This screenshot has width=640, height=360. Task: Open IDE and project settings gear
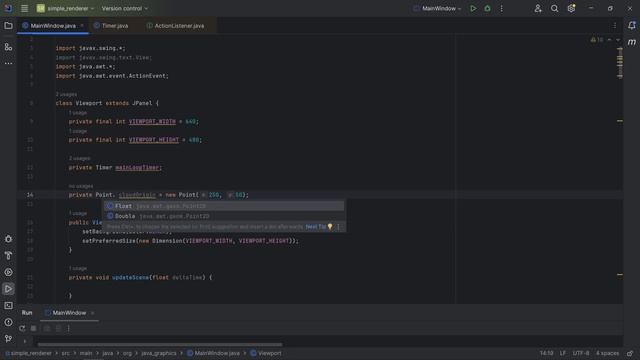click(571, 8)
